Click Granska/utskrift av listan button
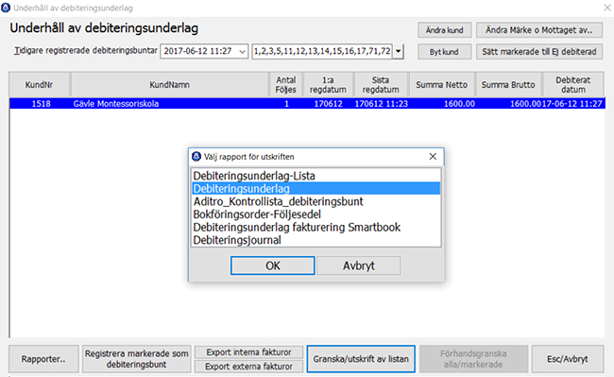 [361, 359]
